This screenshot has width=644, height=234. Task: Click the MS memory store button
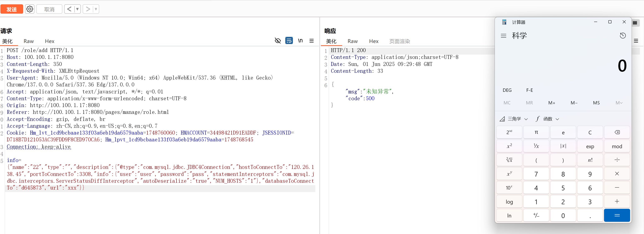point(596,103)
